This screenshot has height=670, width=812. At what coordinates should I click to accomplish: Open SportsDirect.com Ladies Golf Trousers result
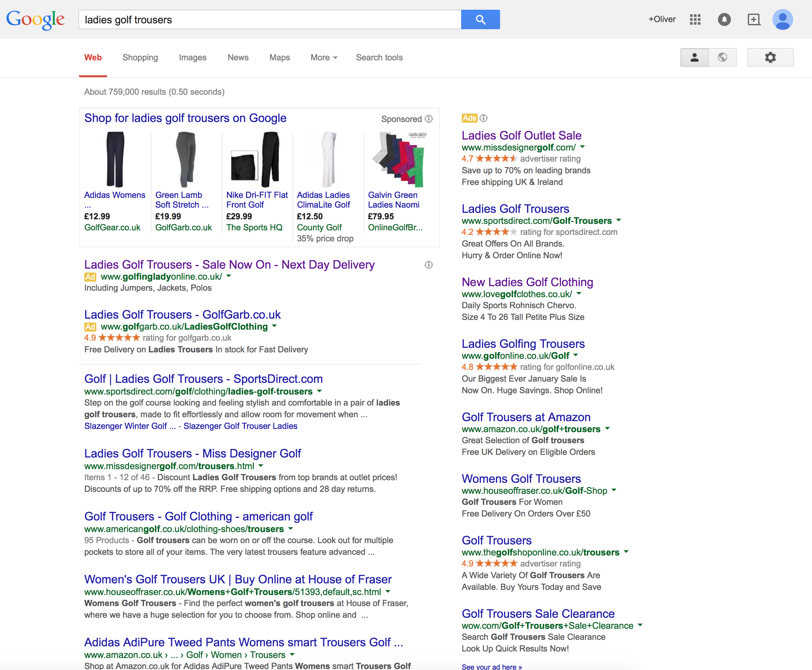[203, 379]
